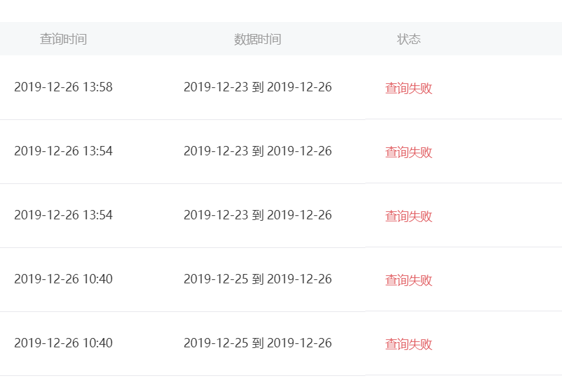Click 查询失败 in the first 10:40 row

click(x=409, y=280)
